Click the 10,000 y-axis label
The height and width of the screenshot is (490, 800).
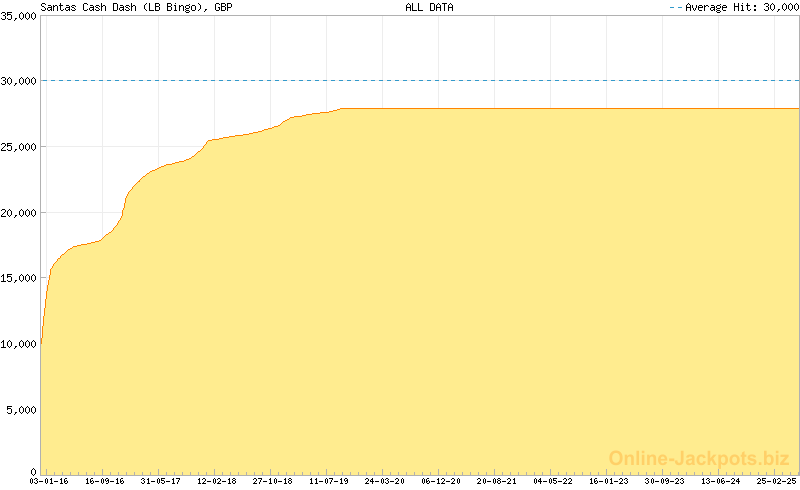tap(18, 344)
